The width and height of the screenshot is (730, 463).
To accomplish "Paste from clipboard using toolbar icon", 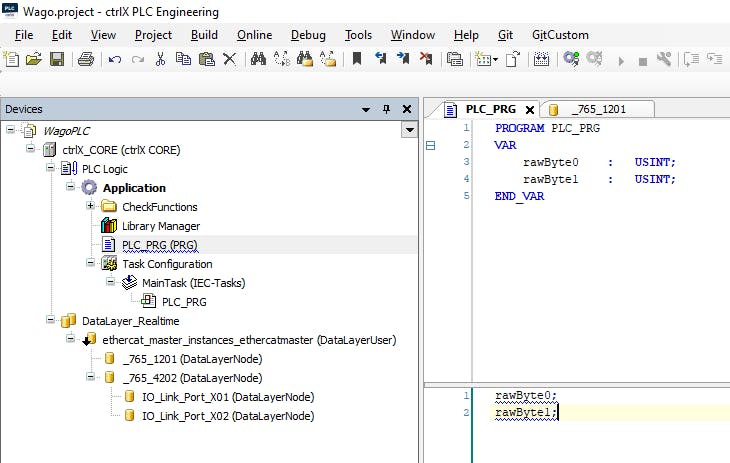I will (206, 59).
